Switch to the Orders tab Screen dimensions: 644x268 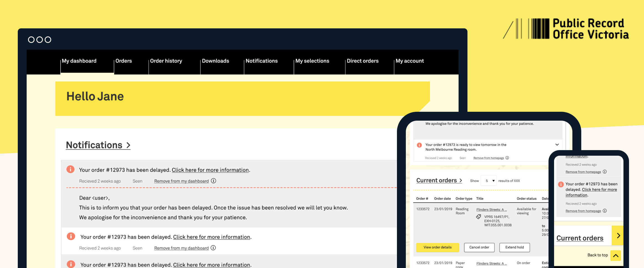[124, 61]
